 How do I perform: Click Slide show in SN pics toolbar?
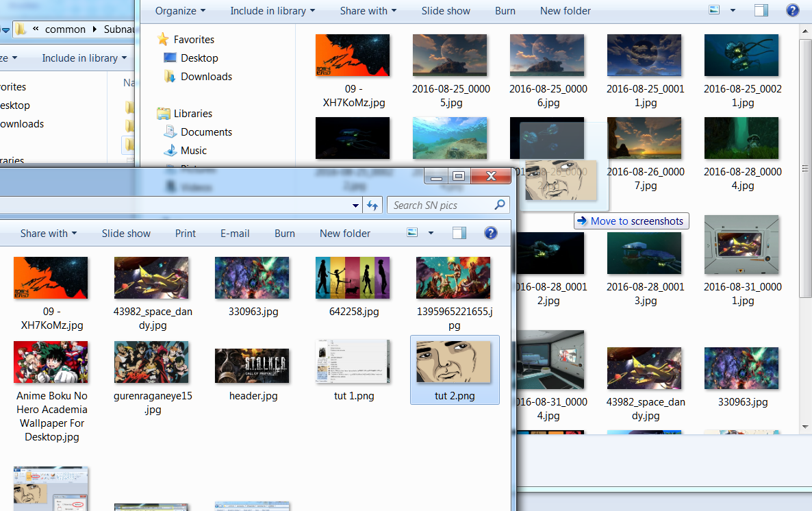pyautogui.click(x=126, y=234)
